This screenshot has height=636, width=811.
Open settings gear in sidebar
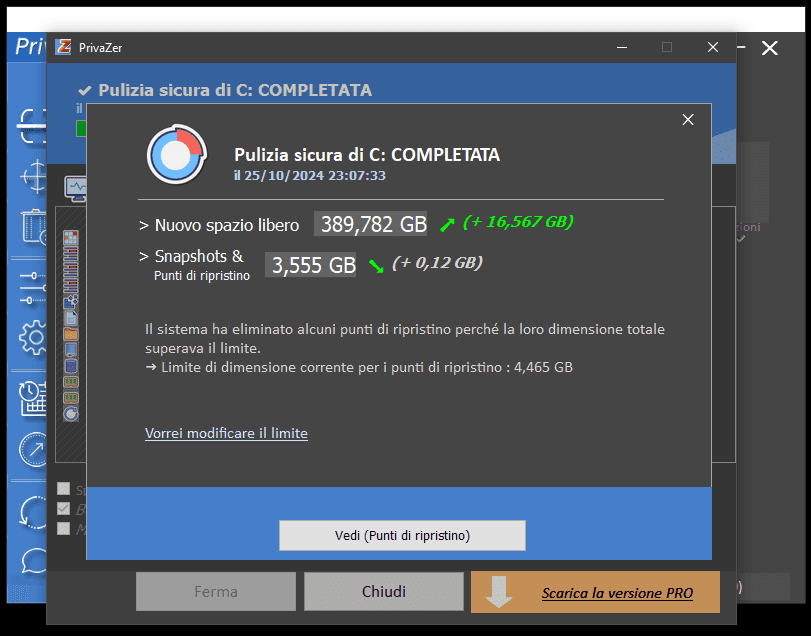tap(33, 337)
